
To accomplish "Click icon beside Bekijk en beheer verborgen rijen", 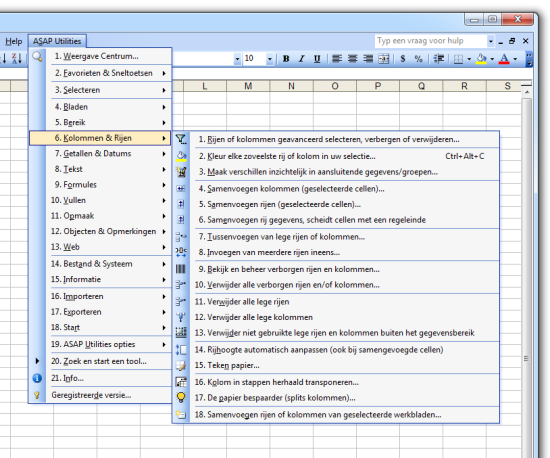I will (181, 269).
